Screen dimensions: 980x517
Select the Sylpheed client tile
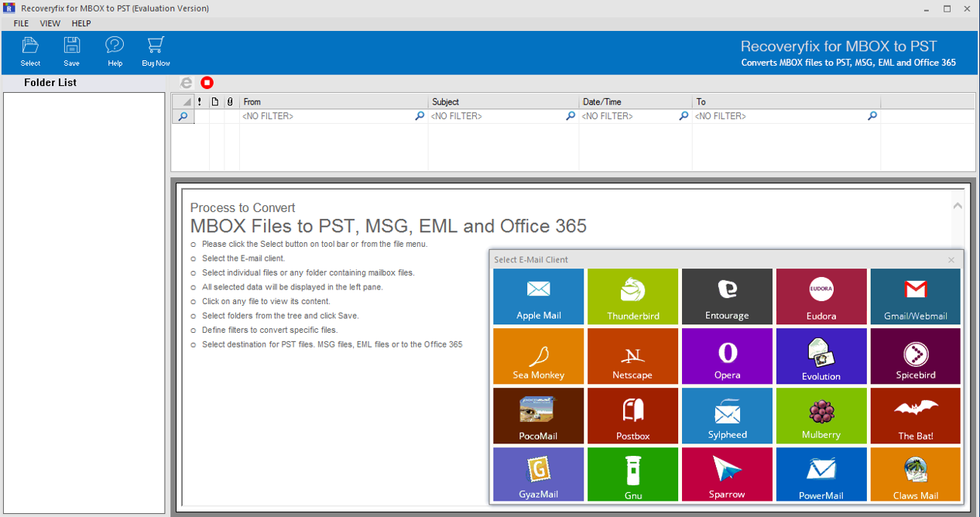tap(727, 416)
